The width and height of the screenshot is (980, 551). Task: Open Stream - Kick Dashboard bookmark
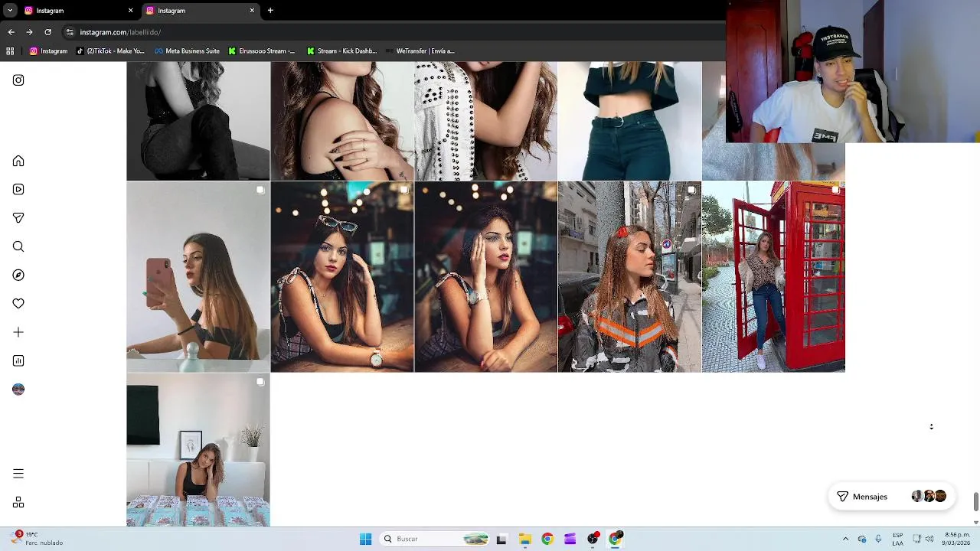pos(341,51)
